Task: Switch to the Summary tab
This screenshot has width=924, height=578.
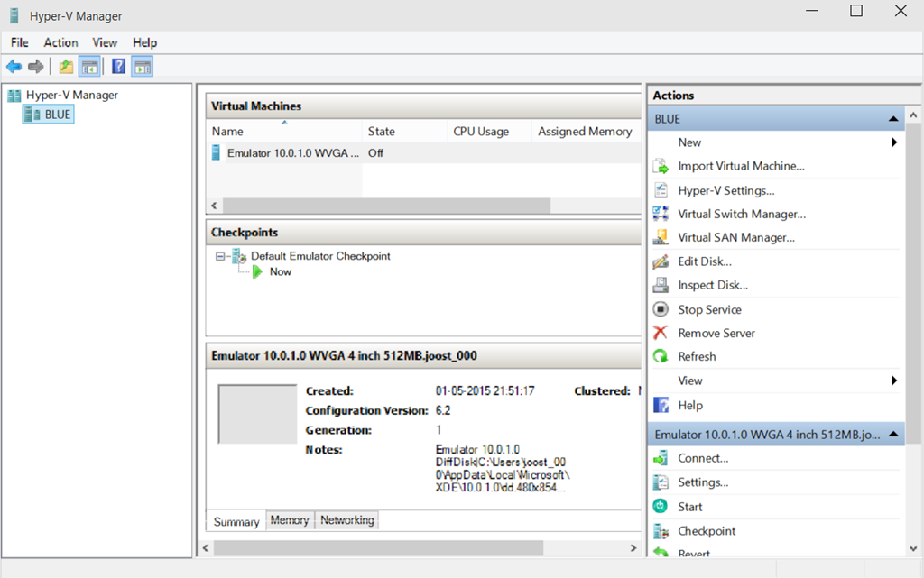Action: point(236,521)
